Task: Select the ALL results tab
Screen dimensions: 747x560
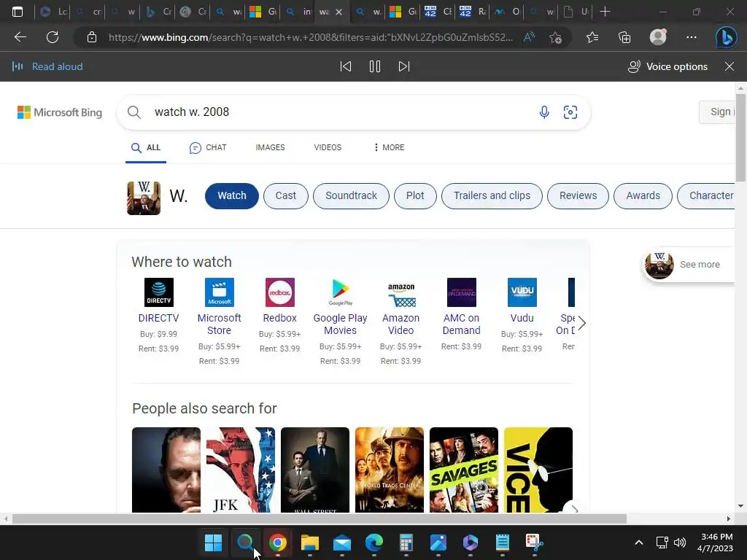Action: [x=146, y=147]
